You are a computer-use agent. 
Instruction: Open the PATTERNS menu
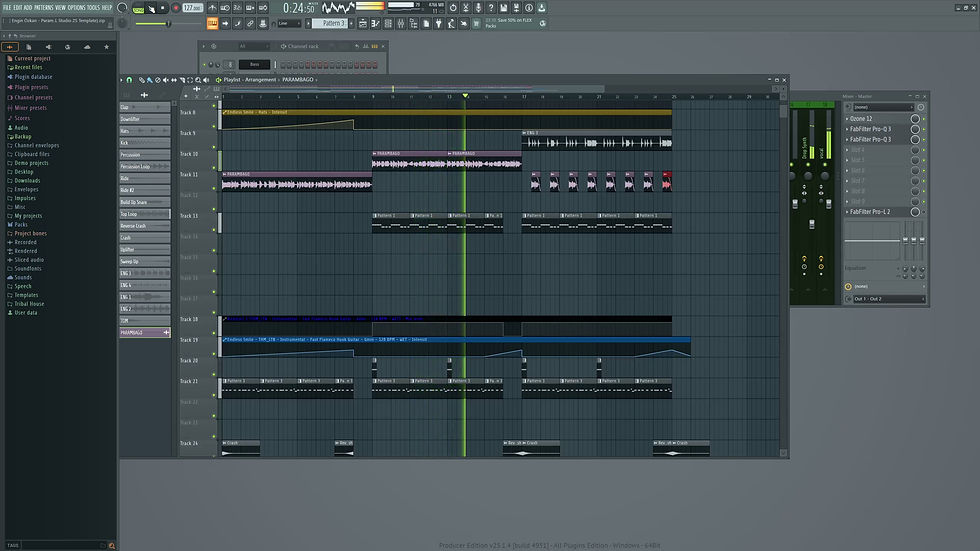[44, 7]
